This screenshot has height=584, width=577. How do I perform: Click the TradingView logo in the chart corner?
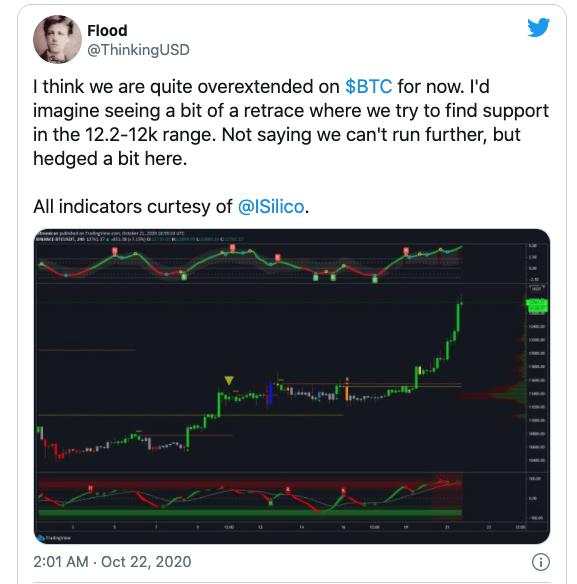click(x=54, y=538)
